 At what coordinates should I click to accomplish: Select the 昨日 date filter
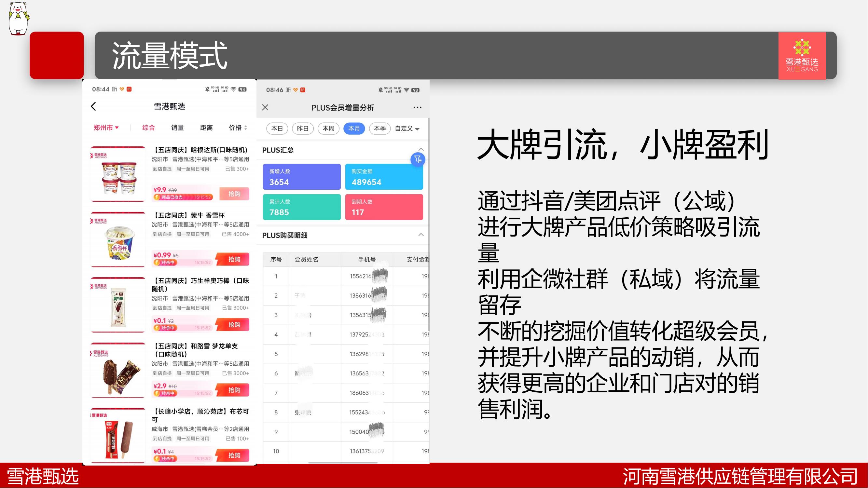coord(303,128)
